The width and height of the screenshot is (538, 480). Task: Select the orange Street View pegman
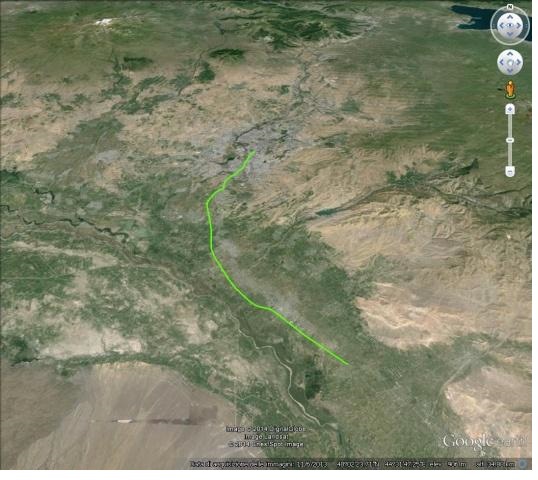coord(510,90)
